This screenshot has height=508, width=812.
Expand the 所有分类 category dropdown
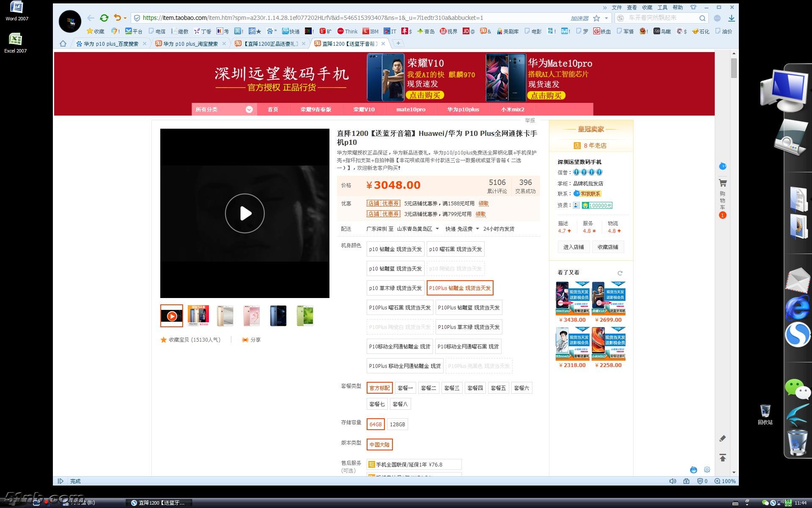pyautogui.click(x=249, y=110)
